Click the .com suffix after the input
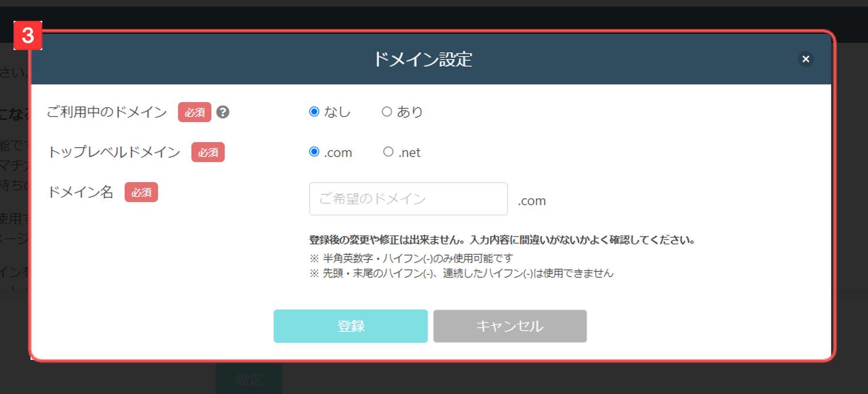868x394 pixels. tap(532, 201)
